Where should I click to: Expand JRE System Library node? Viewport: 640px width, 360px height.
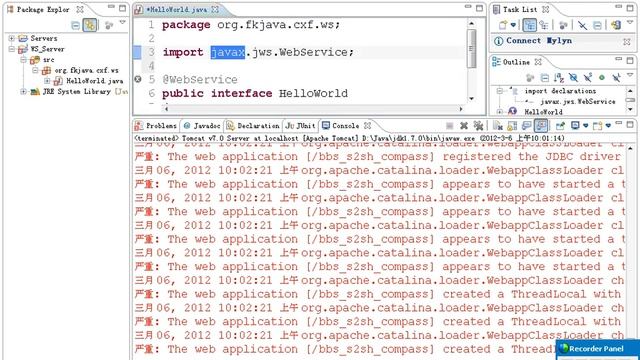pos(23,91)
